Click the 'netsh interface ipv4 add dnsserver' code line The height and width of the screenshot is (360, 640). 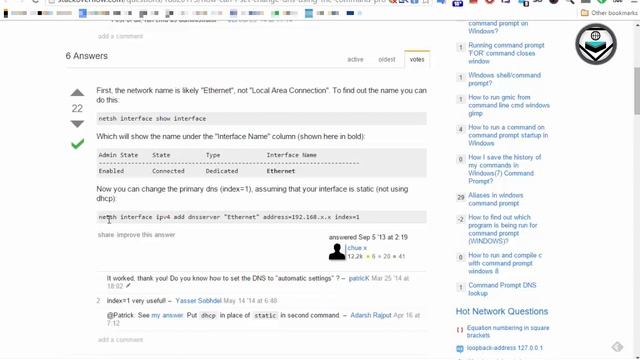[262, 217]
